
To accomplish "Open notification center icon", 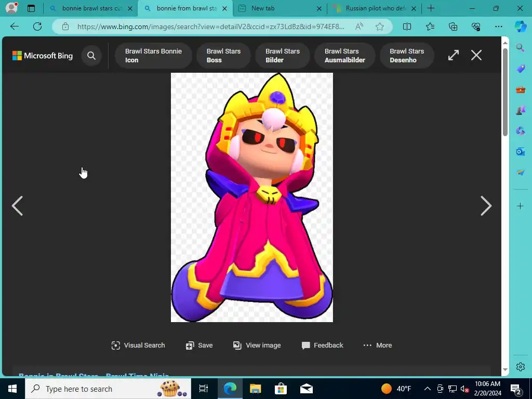I will click(x=516, y=389).
